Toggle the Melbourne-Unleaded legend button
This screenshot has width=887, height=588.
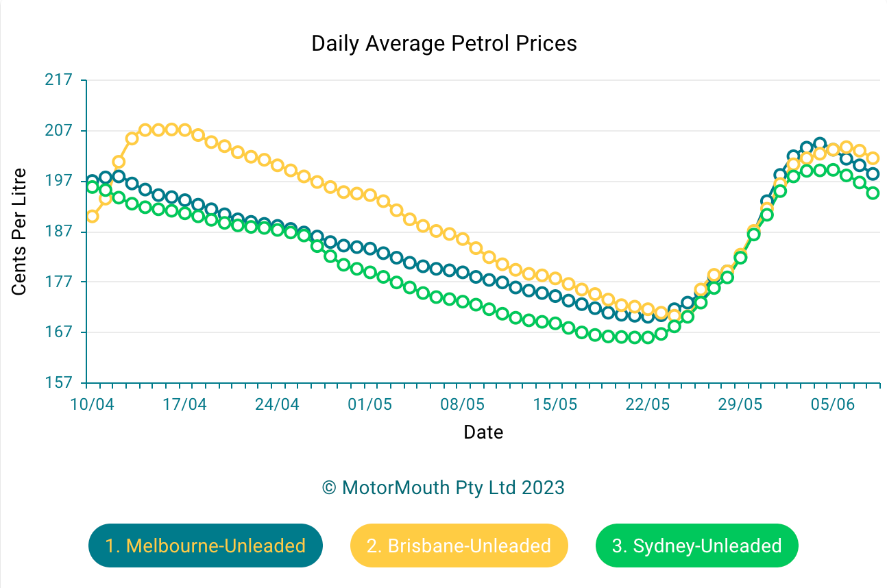(205, 546)
